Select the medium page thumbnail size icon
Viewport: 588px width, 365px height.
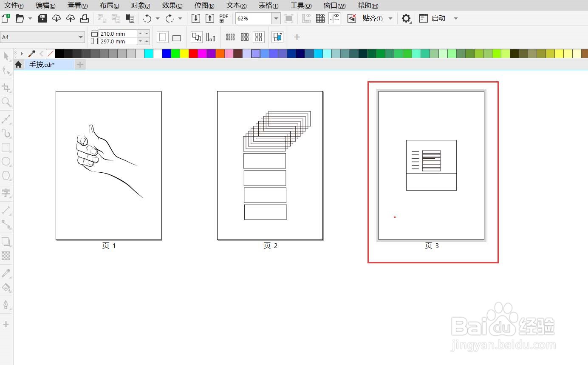point(245,37)
